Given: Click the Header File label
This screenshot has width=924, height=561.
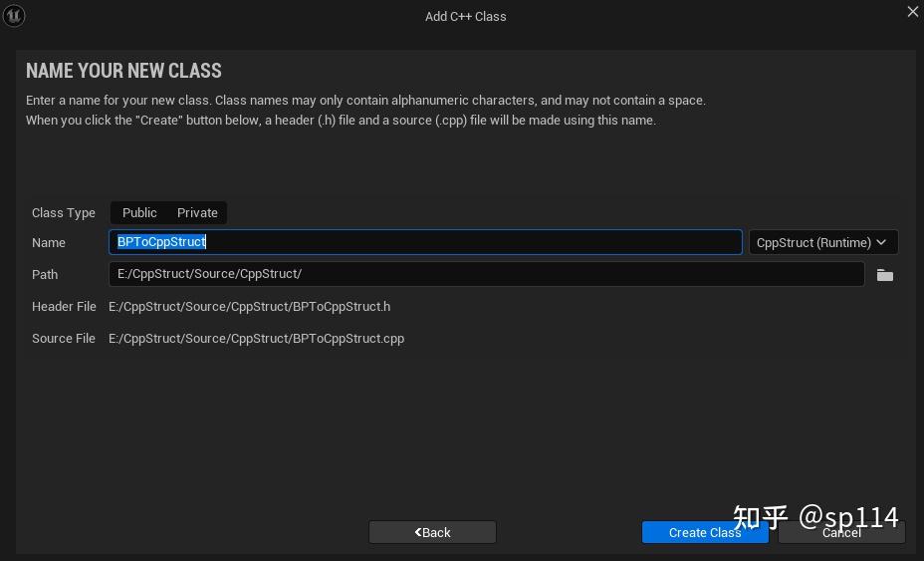Looking at the screenshot, I should pos(64,307).
